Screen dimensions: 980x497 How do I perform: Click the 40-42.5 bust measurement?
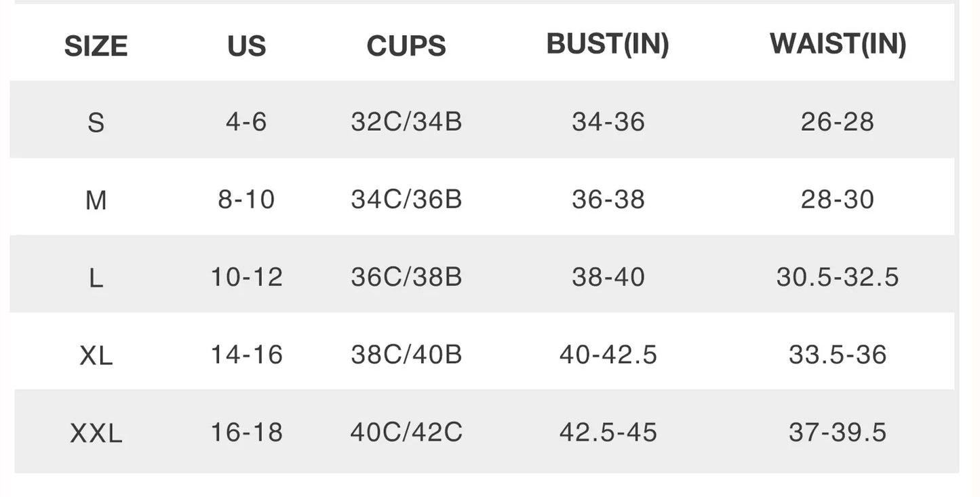[x=608, y=354]
